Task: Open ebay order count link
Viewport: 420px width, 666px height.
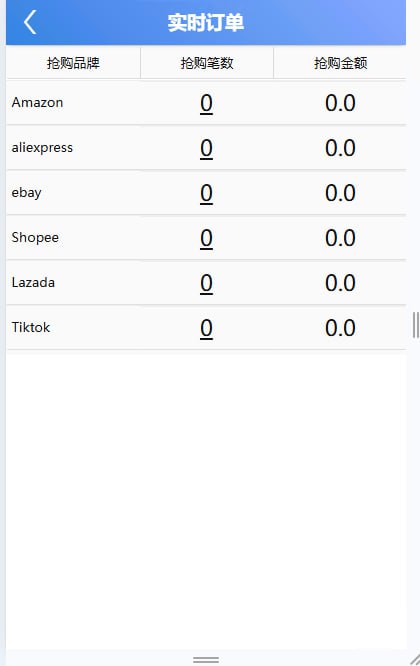Action: [206, 193]
